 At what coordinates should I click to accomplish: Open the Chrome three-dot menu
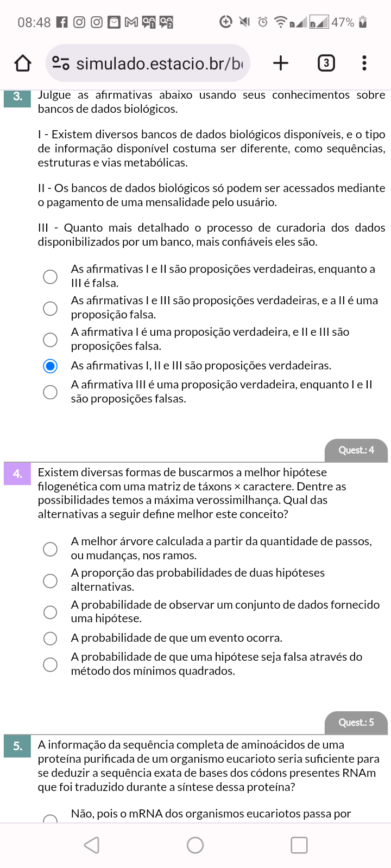364,63
